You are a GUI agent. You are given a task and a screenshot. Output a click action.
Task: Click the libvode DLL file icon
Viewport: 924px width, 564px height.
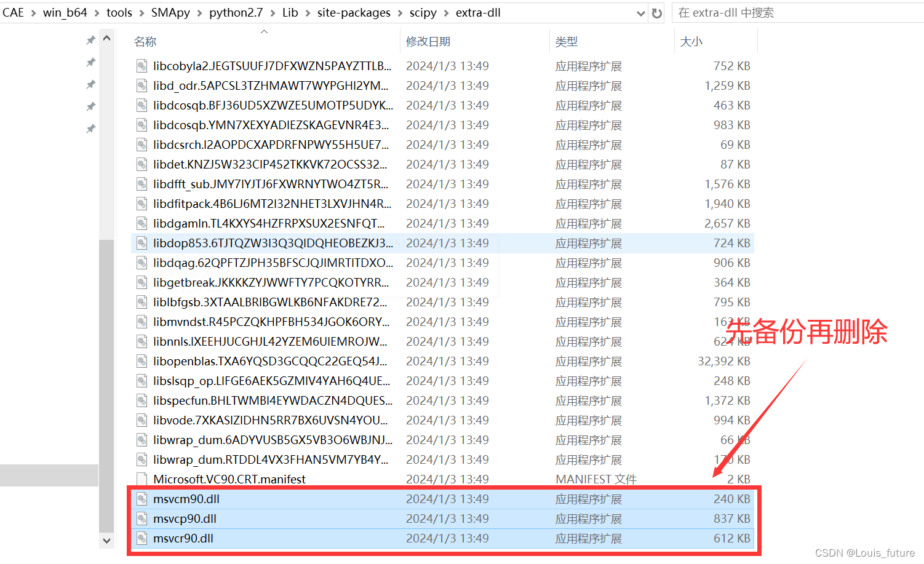click(x=142, y=420)
